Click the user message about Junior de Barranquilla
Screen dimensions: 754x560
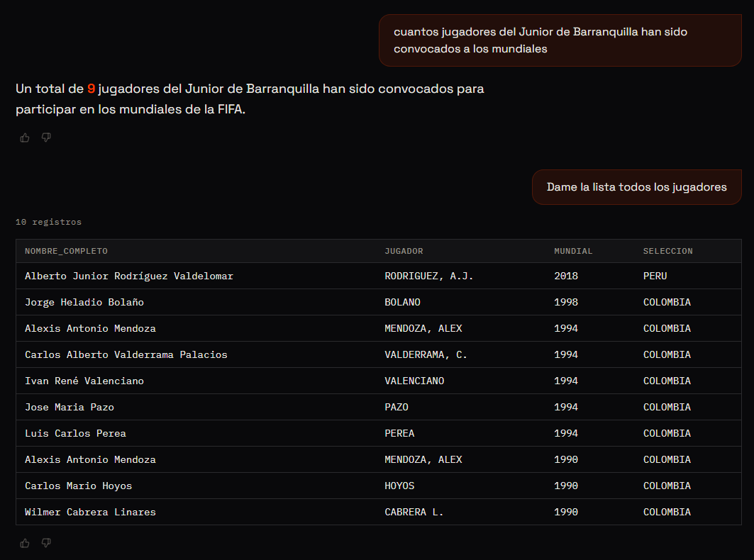click(x=560, y=40)
